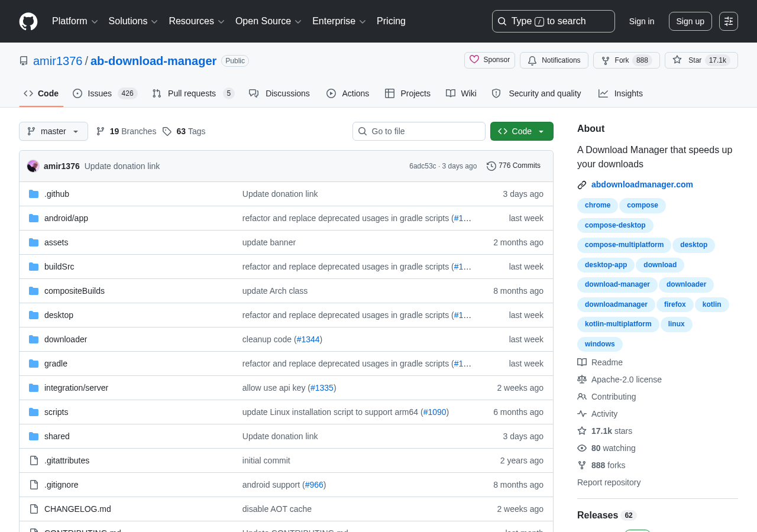
Task: Open the Issues tab
Action: (105, 93)
